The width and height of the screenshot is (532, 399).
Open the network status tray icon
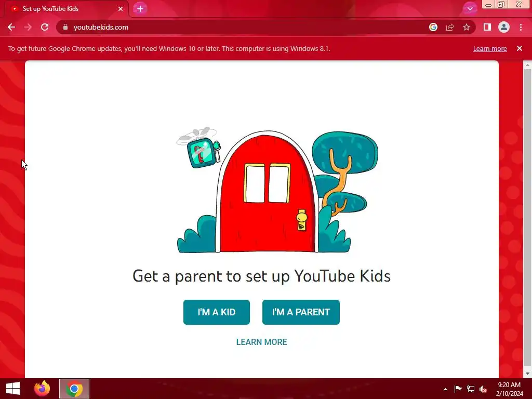click(471, 389)
